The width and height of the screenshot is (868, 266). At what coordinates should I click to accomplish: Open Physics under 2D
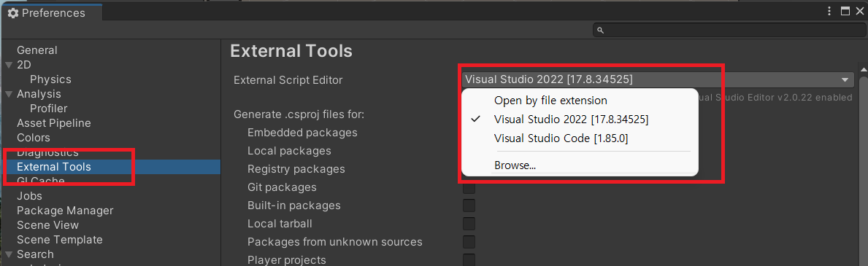[x=50, y=79]
